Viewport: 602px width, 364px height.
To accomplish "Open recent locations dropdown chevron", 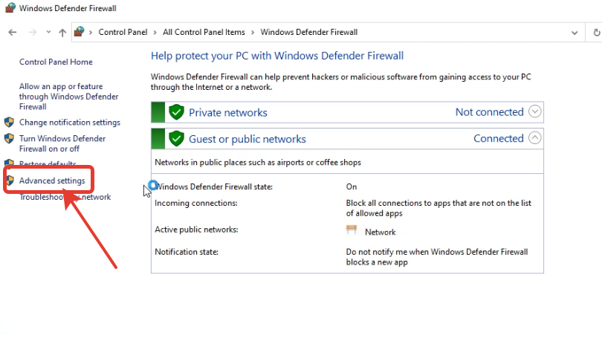I will pos(48,32).
